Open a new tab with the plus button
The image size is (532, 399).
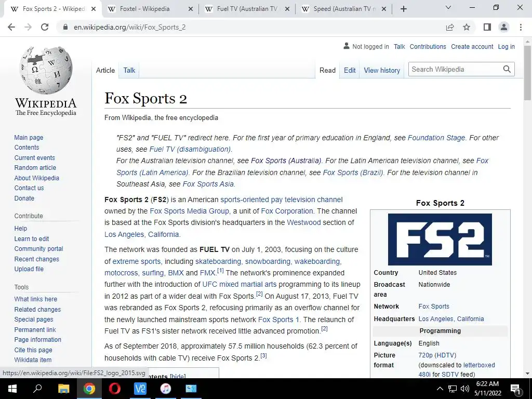coord(403,9)
